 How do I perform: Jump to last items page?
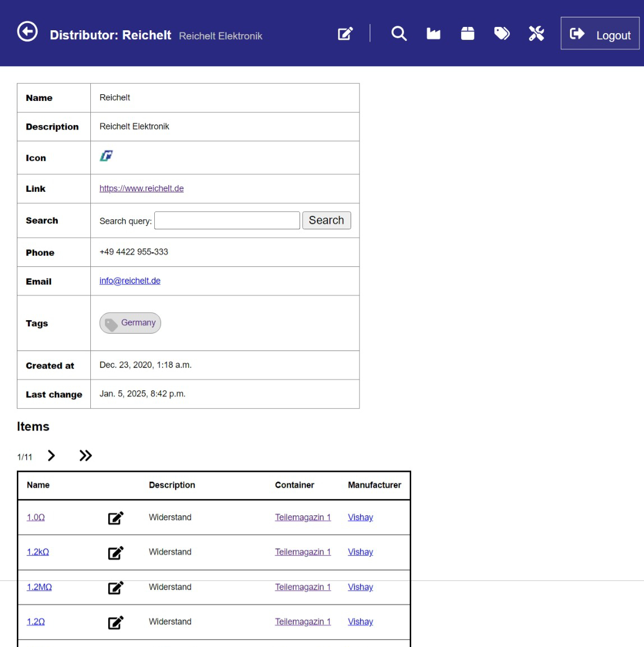(85, 456)
